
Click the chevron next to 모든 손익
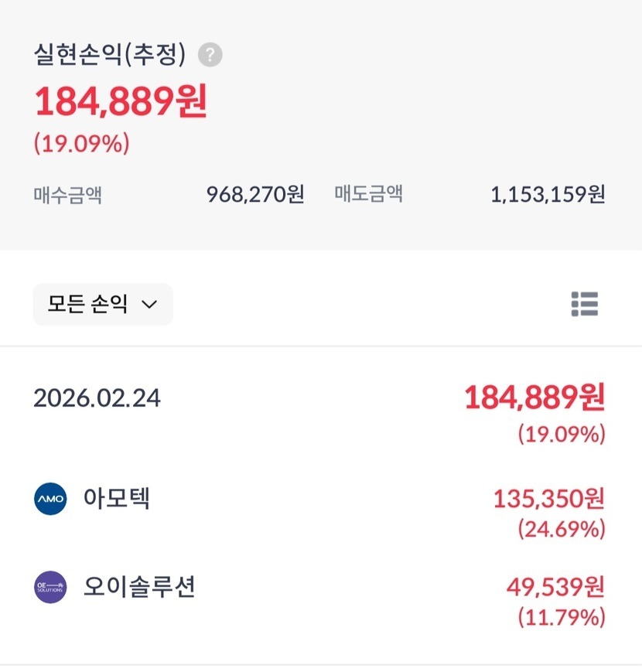(149, 305)
